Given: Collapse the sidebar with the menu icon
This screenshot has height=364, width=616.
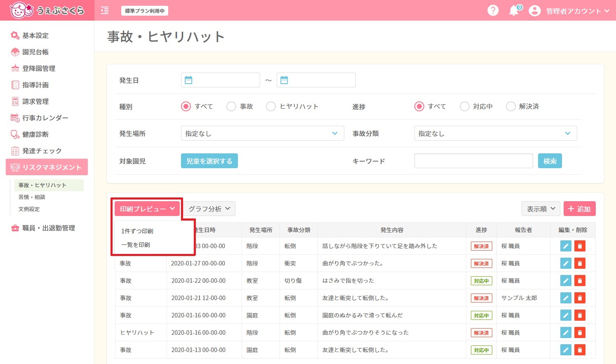Looking at the screenshot, I should tap(105, 11).
